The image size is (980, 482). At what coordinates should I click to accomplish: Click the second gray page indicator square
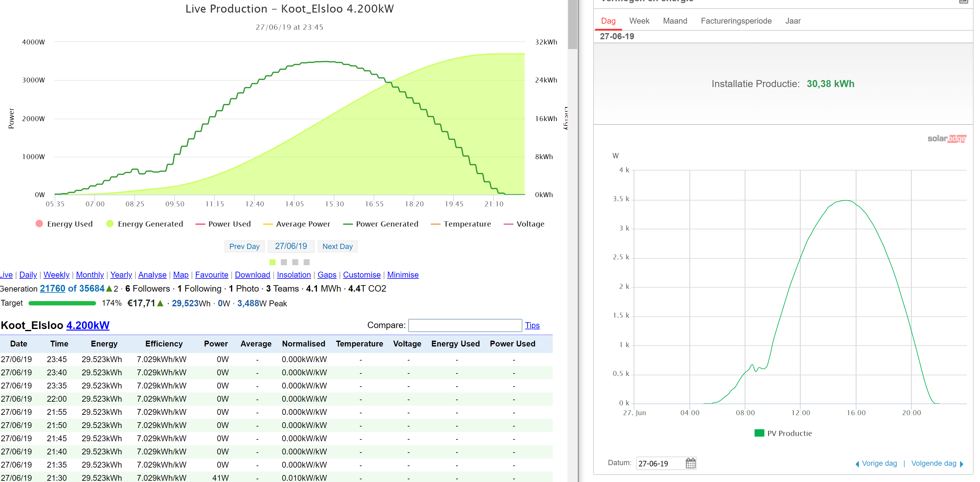[295, 262]
